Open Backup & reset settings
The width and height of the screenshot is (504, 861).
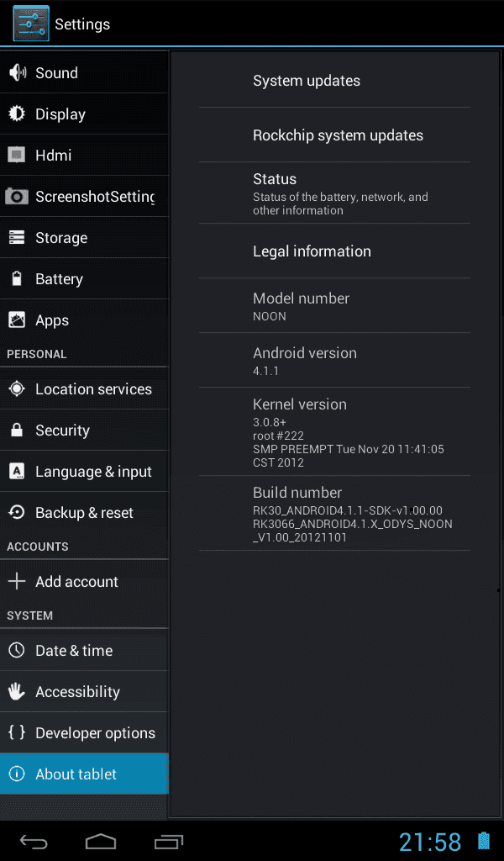click(84, 512)
